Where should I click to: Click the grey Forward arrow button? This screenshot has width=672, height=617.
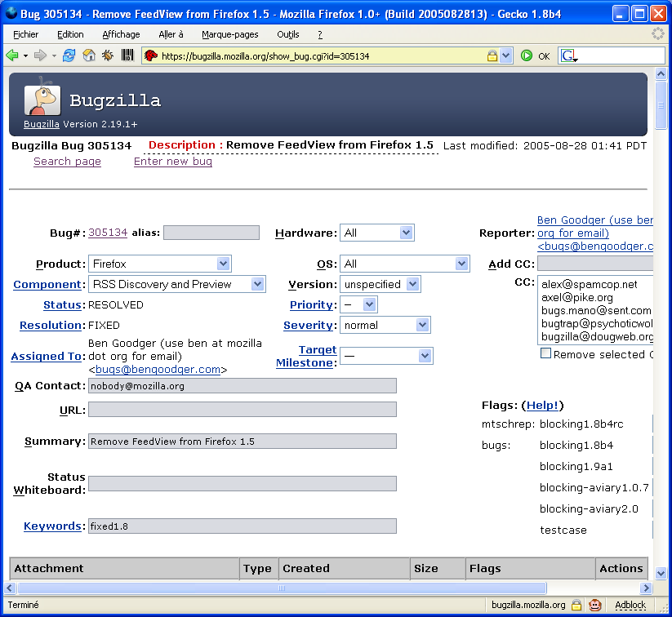click(40, 55)
